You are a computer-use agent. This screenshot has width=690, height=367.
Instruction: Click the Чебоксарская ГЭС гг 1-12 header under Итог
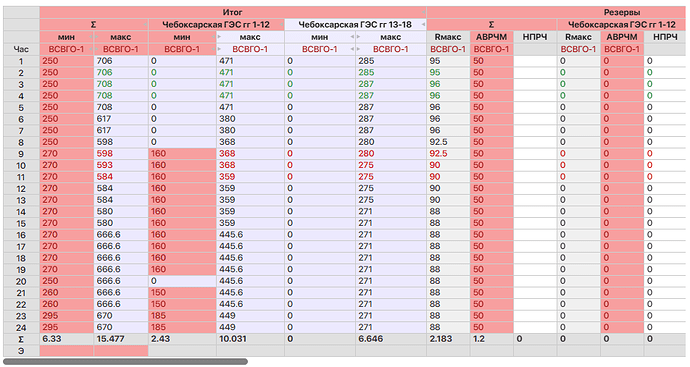(217, 25)
